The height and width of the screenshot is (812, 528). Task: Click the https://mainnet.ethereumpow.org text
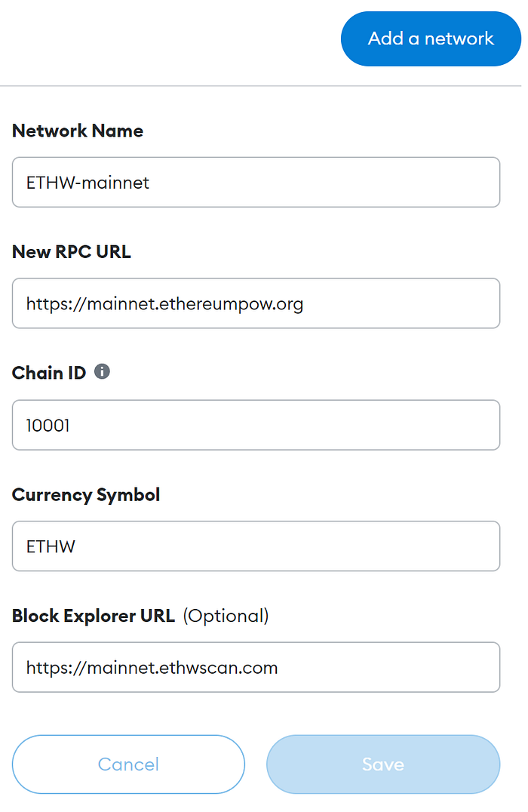tap(164, 304)
